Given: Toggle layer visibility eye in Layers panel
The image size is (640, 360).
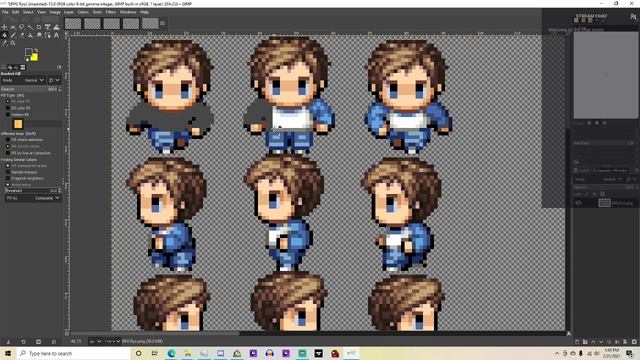Looking at the screenshot, I should click(578, 203).
